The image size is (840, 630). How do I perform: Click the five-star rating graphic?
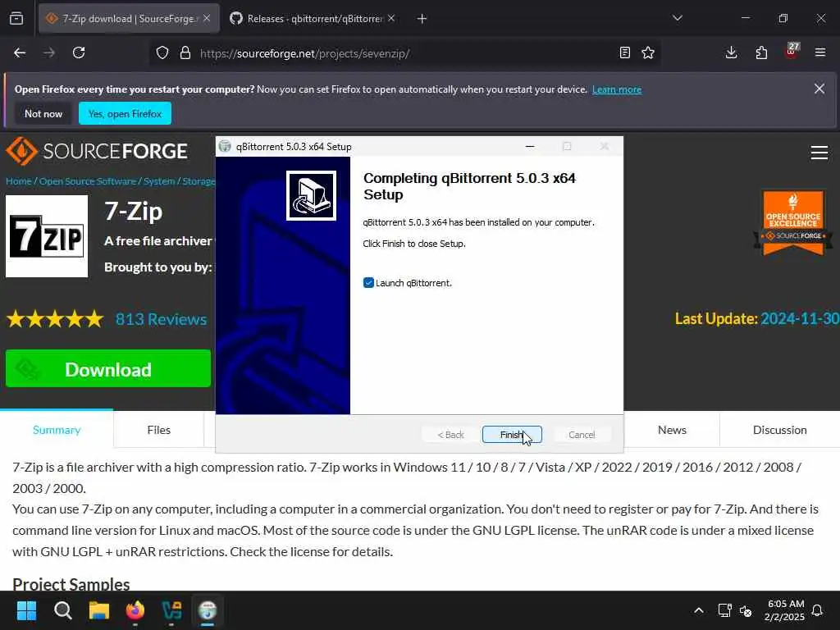tap(55, 319)
